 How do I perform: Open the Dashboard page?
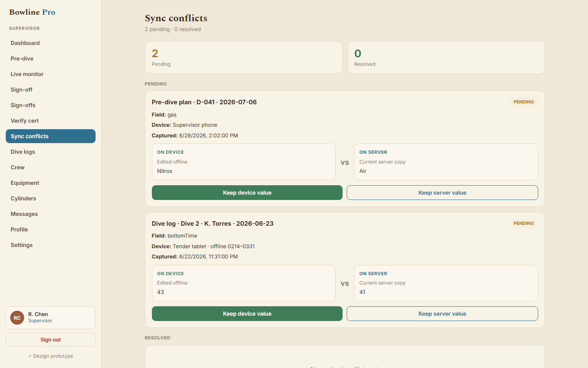51,43
